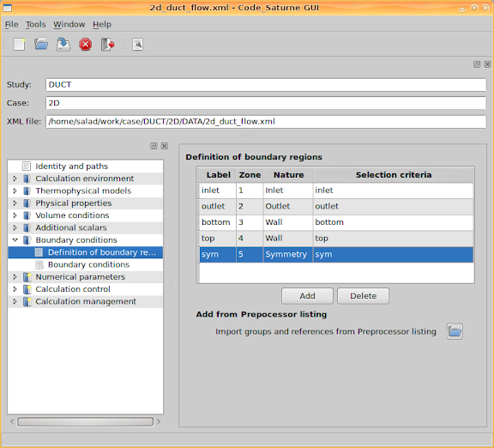The height and width of the screenshot is (448, 494).
Task: Click the import Preprocessor listing folder icon
Action: point(455,331)
